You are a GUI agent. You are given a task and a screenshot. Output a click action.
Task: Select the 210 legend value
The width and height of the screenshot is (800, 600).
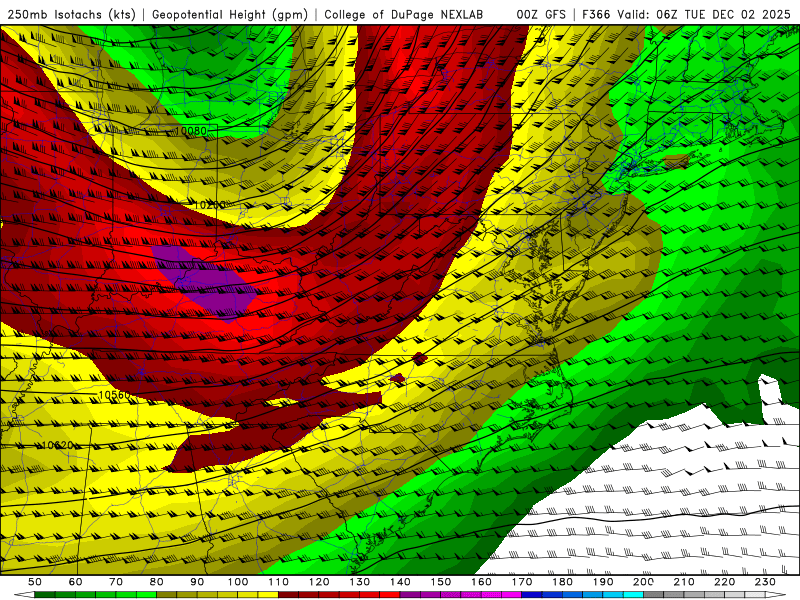click(x=684, y=582)
